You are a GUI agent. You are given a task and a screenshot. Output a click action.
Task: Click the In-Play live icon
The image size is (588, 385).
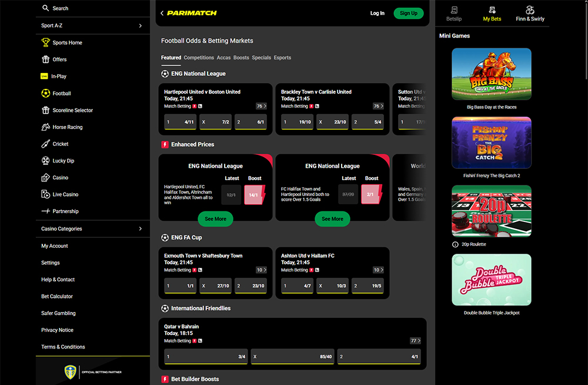click(x=44, y=77)
